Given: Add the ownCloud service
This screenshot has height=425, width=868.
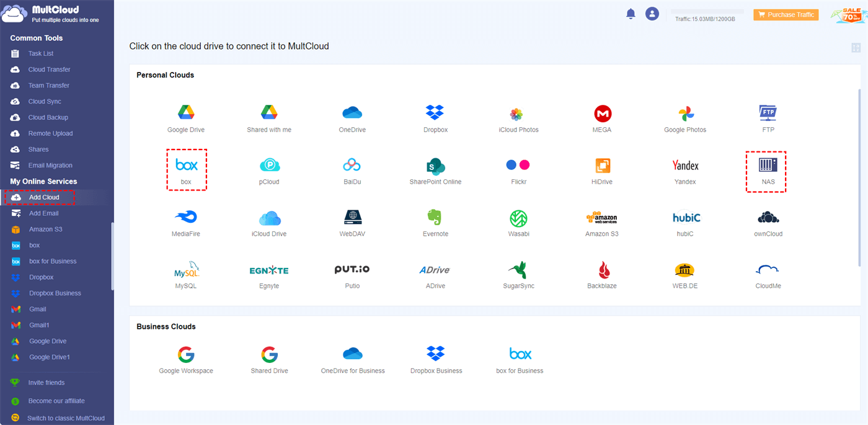Looking at the screenshot, I should coord(768,217).
